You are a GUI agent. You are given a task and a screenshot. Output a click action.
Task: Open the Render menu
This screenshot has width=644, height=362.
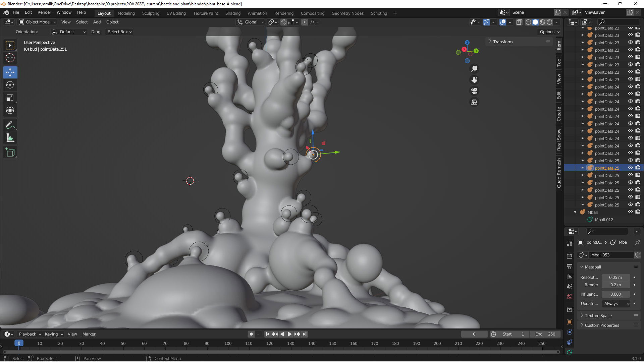click(44, 12)
